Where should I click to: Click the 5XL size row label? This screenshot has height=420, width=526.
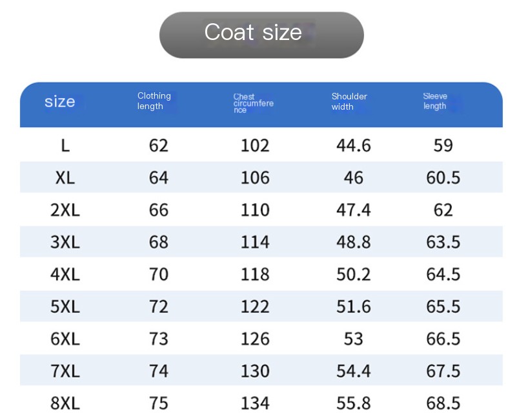(x=65, y=306)
